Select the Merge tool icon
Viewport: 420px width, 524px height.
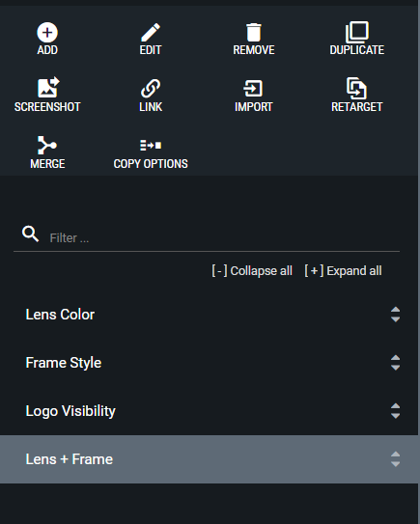(47, 145)
